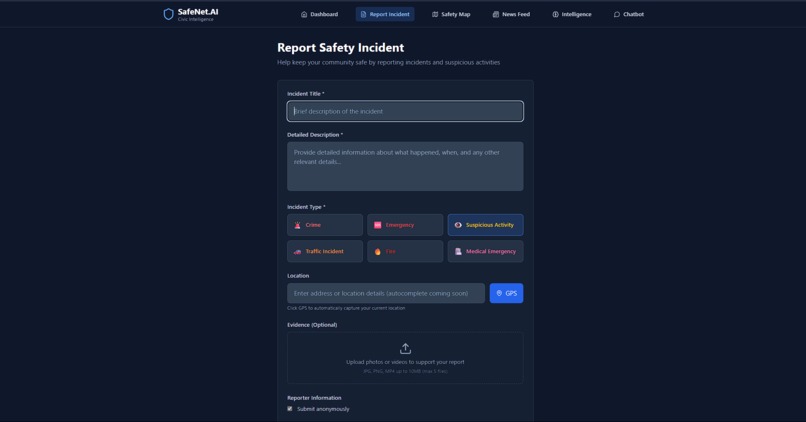Click the Incident Type label
The image size is (806, 422).
(x=306, y=207)
